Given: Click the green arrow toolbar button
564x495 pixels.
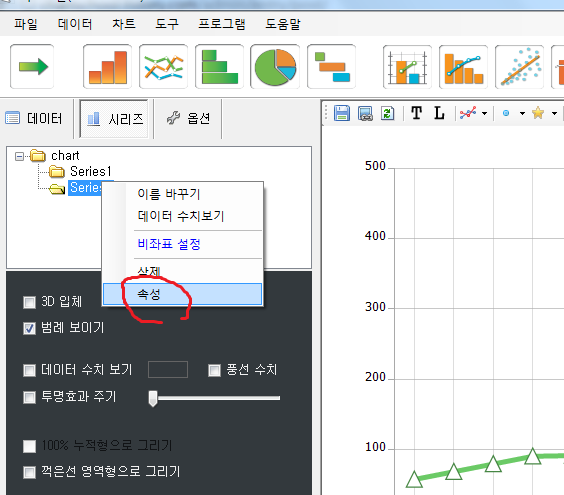Looking at the screenshot, I should point(32,67).
